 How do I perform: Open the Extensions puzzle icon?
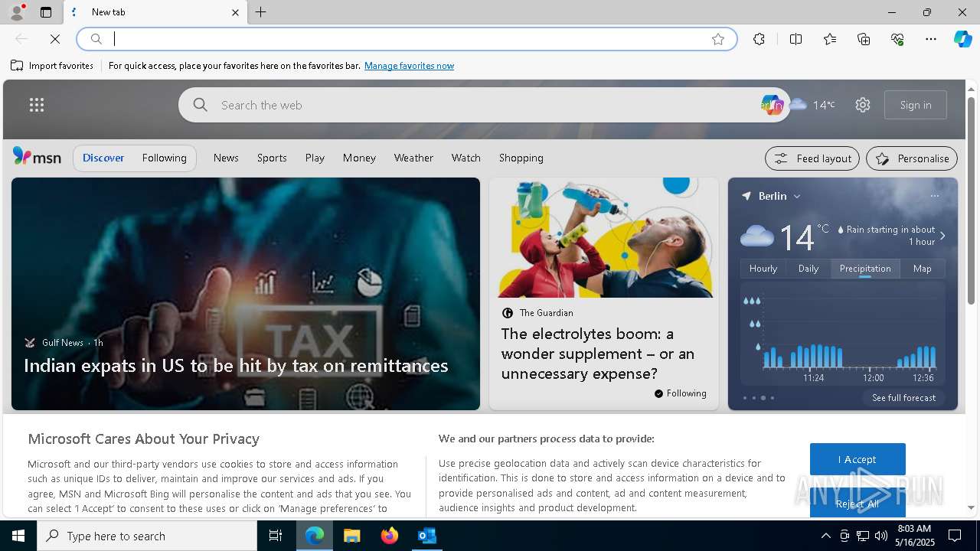(759, 39)
